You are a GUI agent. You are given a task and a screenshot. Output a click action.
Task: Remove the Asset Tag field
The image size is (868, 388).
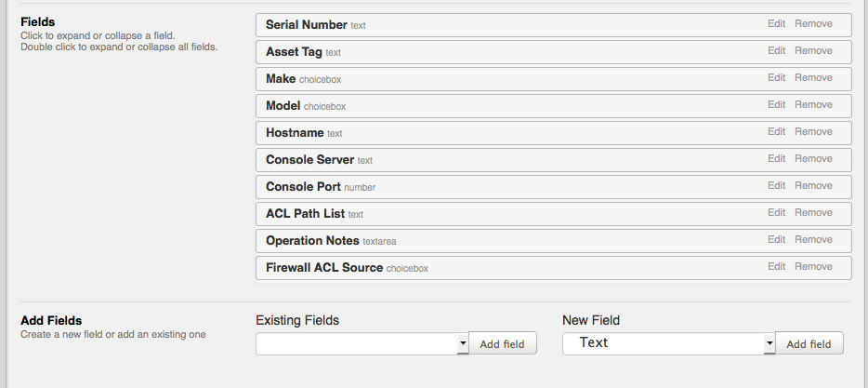click(813, 51)
